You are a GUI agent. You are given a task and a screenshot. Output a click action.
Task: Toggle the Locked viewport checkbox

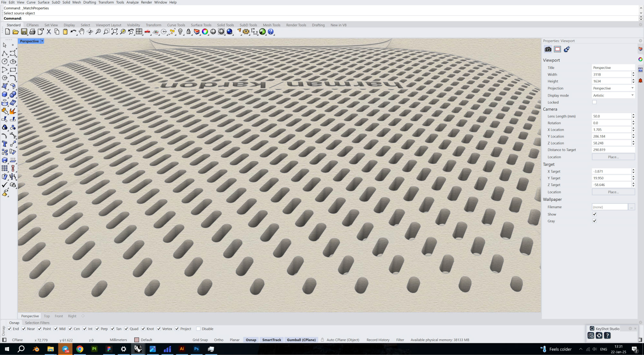(x=594, y=102)
